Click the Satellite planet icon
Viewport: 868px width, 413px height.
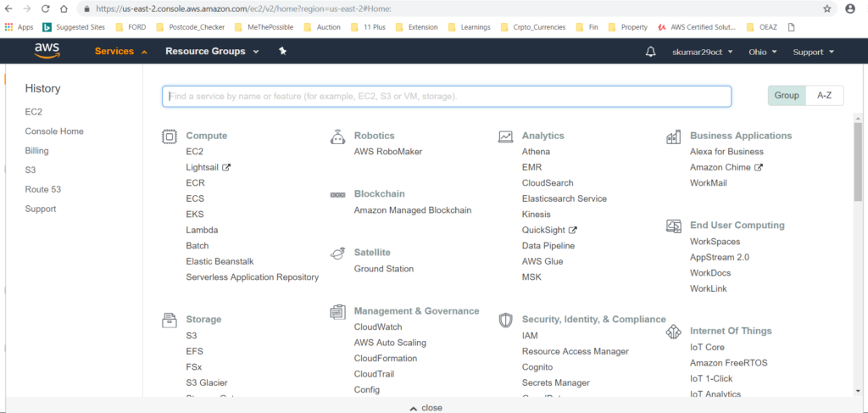pos(337,253)
